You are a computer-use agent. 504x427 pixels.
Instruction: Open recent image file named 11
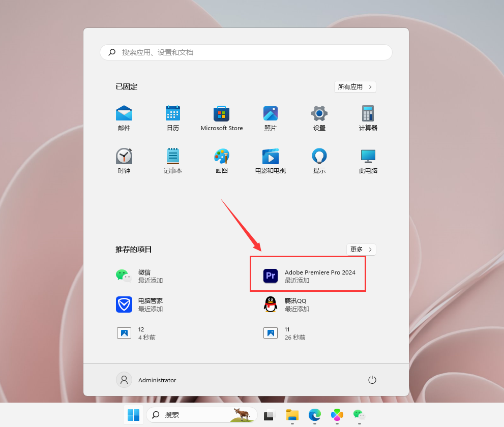tap(284, 333)
